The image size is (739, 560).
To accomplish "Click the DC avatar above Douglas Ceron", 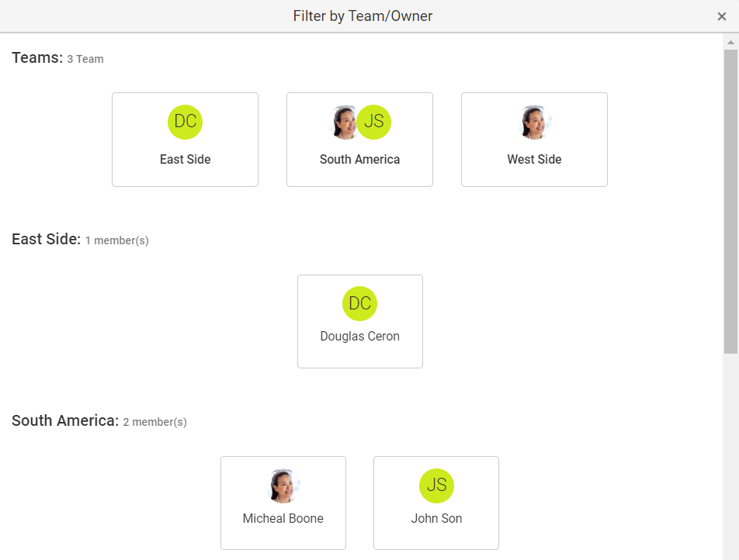I will pos(359,304).
